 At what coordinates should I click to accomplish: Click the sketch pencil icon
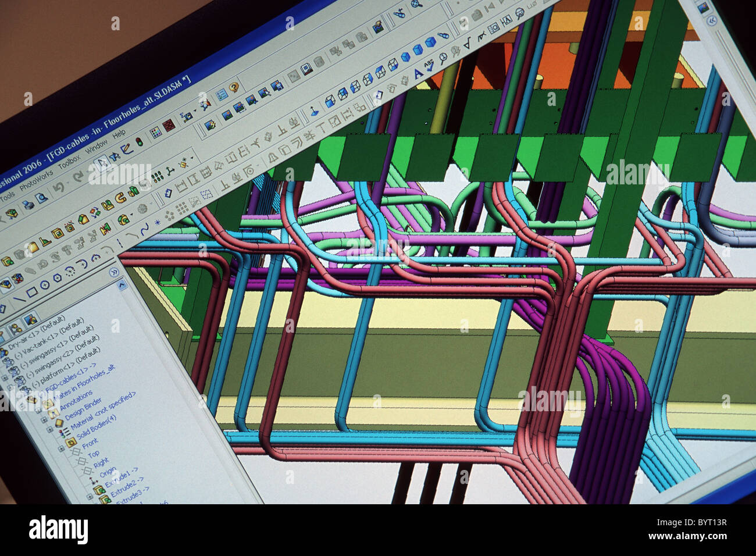point(127,149)
